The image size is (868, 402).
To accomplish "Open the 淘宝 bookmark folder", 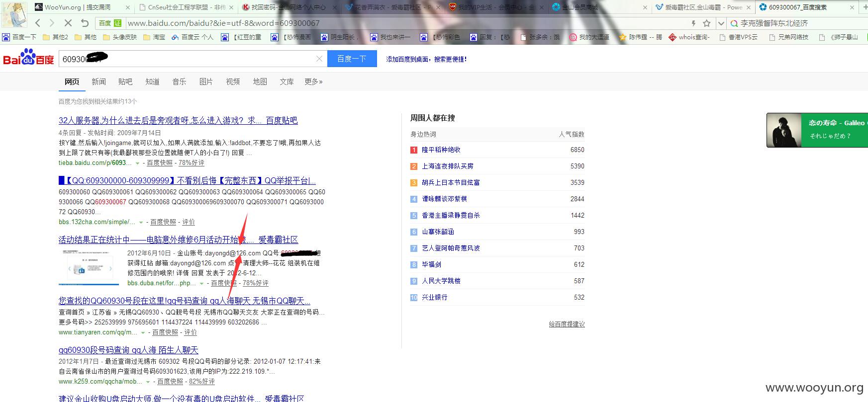I will pyautogui.click(x=154, y=37).
